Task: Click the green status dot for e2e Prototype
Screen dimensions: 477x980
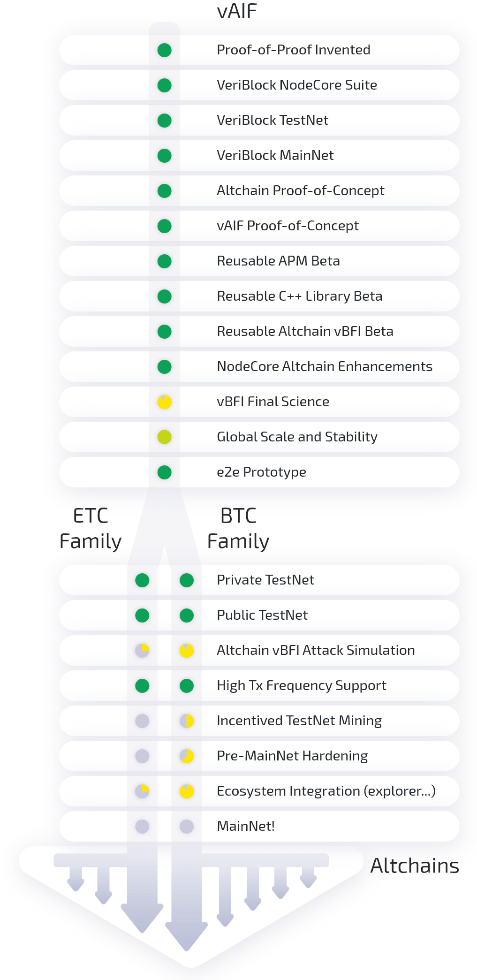Action: (x=164, y=472)
